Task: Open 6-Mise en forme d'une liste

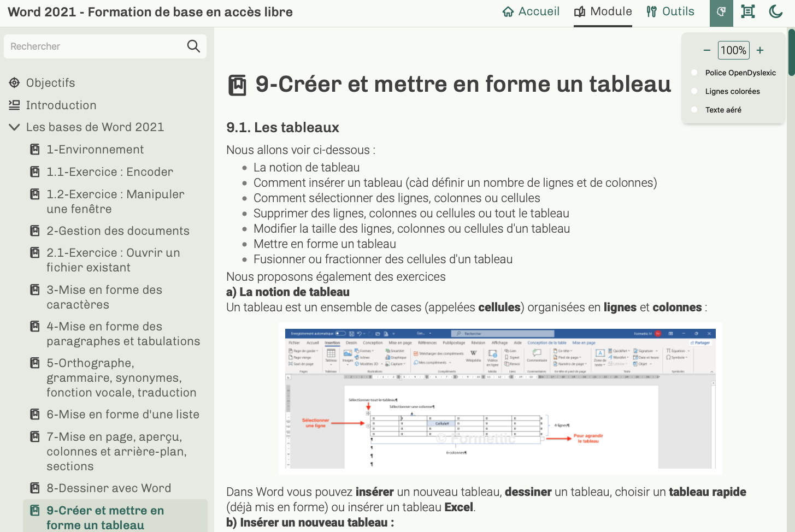Action: 123,415
